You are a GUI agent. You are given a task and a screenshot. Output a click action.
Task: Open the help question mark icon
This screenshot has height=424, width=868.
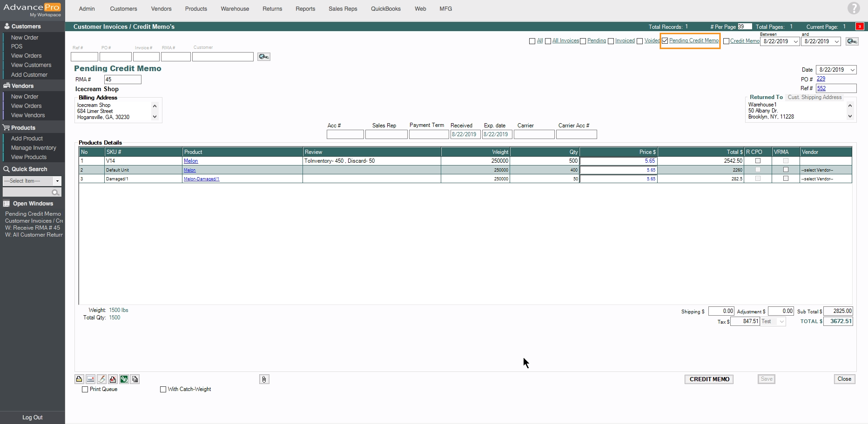(853, 8)
